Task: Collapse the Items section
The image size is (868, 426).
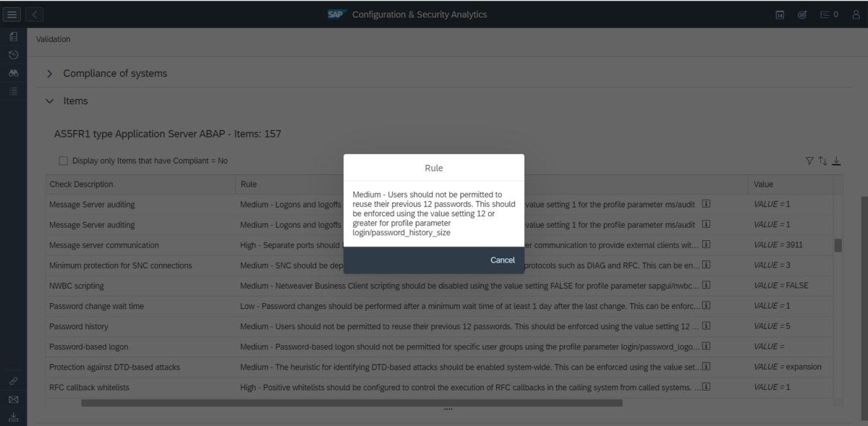Action: tap(49, 101)
